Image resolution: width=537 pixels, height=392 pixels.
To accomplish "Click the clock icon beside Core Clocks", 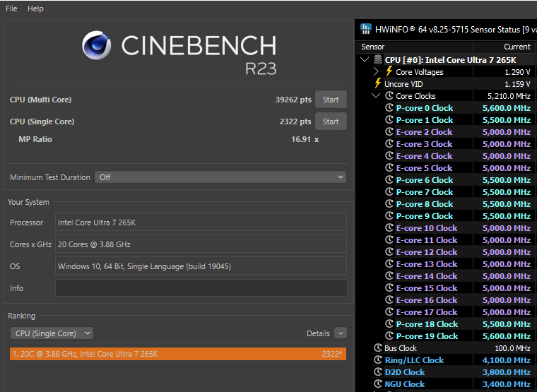I will (389, 95).
